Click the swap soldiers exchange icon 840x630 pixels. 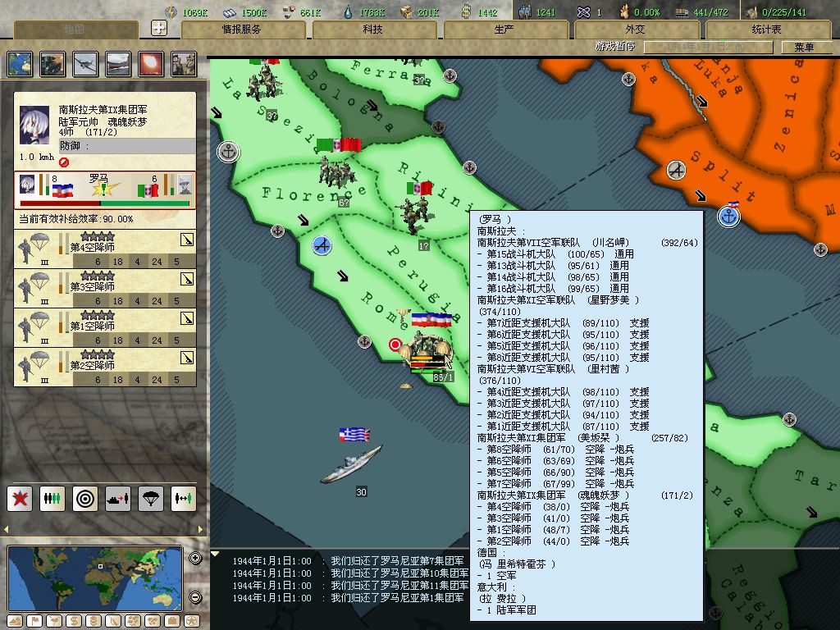pos(184,499)
